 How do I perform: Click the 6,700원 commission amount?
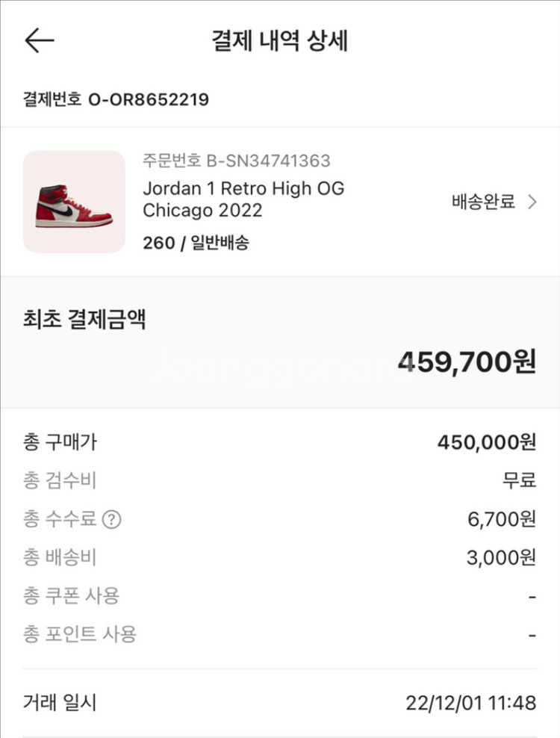pyautogui.click(x=502, y=519)
